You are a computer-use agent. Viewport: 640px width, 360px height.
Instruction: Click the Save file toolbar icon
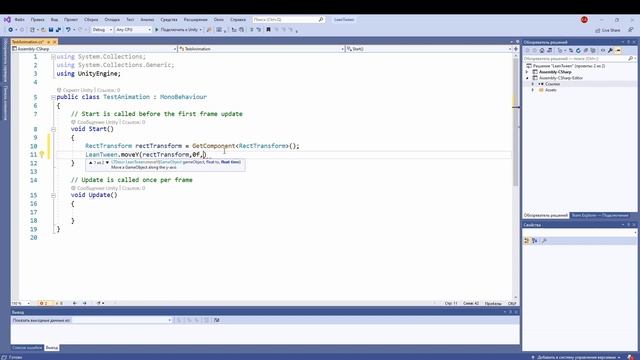pos(51,30)
